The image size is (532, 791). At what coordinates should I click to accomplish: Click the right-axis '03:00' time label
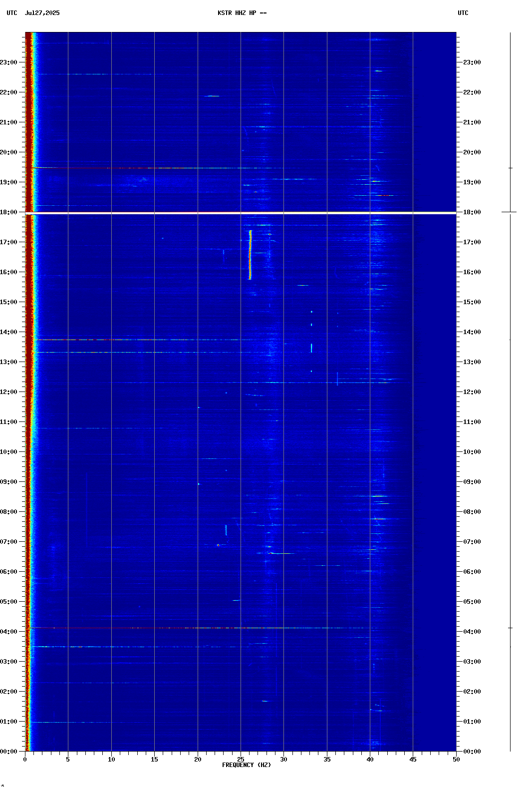pyautogui.click(x=472, y=662)
